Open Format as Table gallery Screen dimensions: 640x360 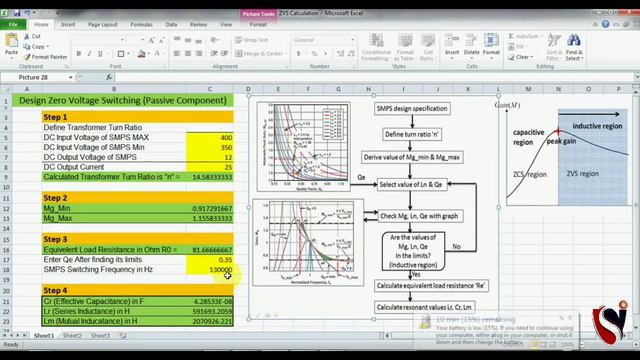[405, 47]
